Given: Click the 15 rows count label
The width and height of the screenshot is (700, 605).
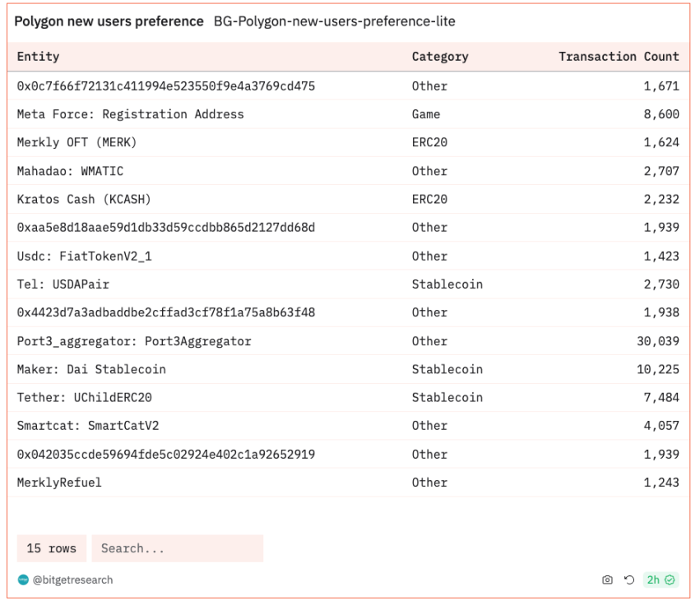Looking at the screenshot, I should (x=51, y=548).
